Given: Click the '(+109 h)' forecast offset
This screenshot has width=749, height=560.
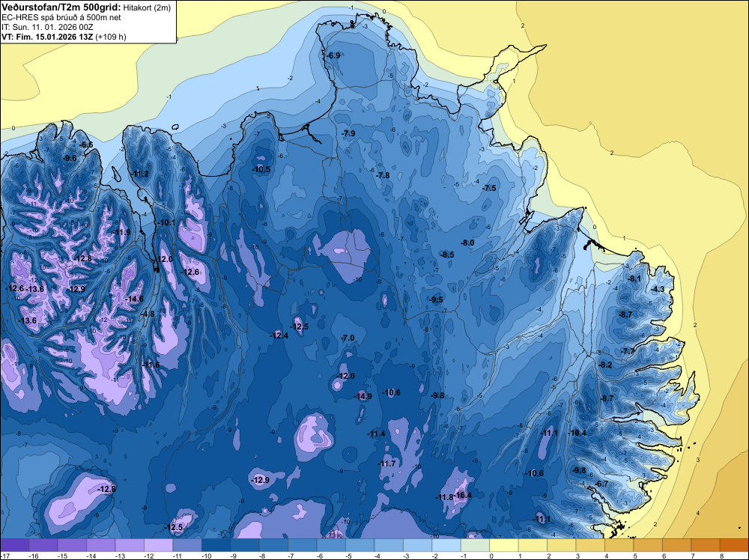Looking at the screenshot, I should (x=111, y=37).
